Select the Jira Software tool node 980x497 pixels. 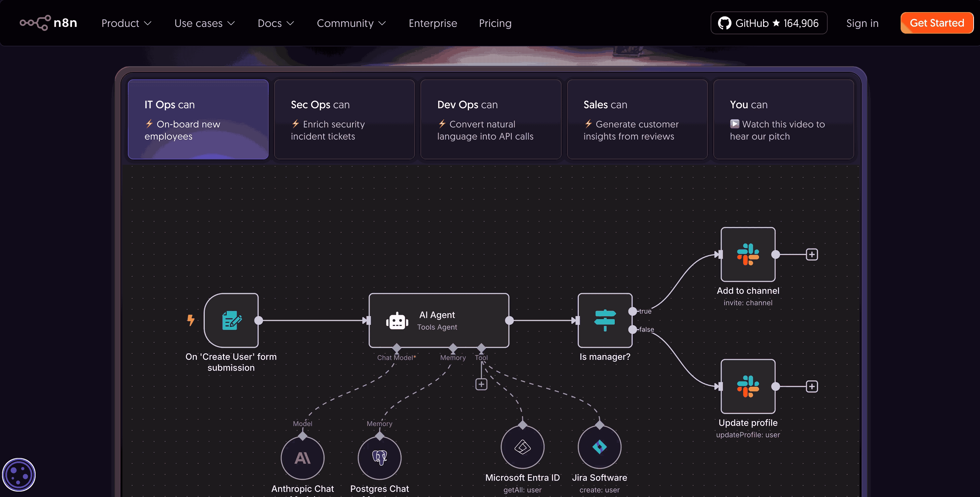[599, 447]
